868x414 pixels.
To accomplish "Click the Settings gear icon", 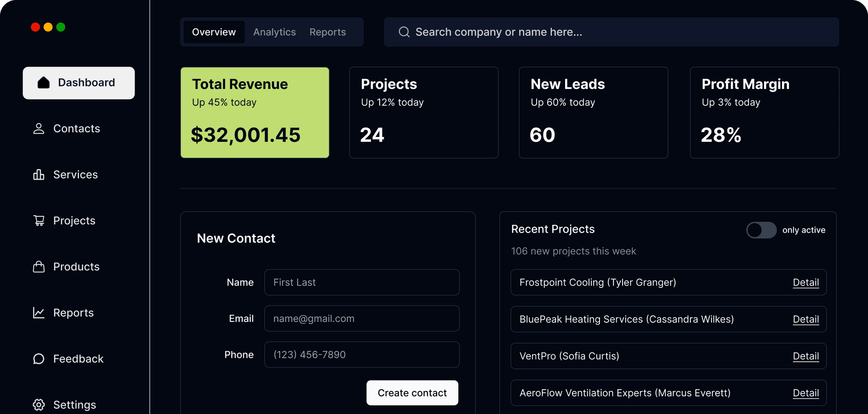I will tap(39, 405).
